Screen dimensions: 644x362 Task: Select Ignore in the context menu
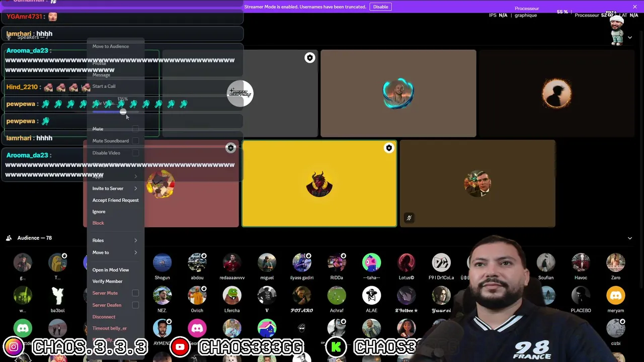[x=99, y=212]
